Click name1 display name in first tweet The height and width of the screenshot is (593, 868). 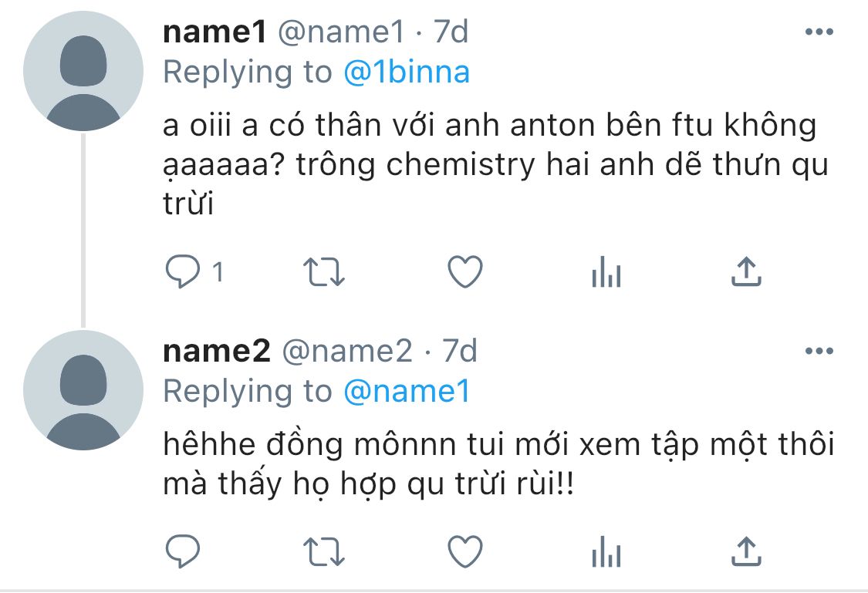point(214,32)
